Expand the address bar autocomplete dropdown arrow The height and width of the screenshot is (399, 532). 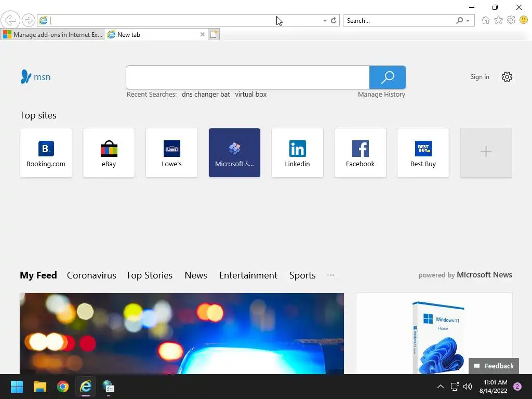click(325, 21)
